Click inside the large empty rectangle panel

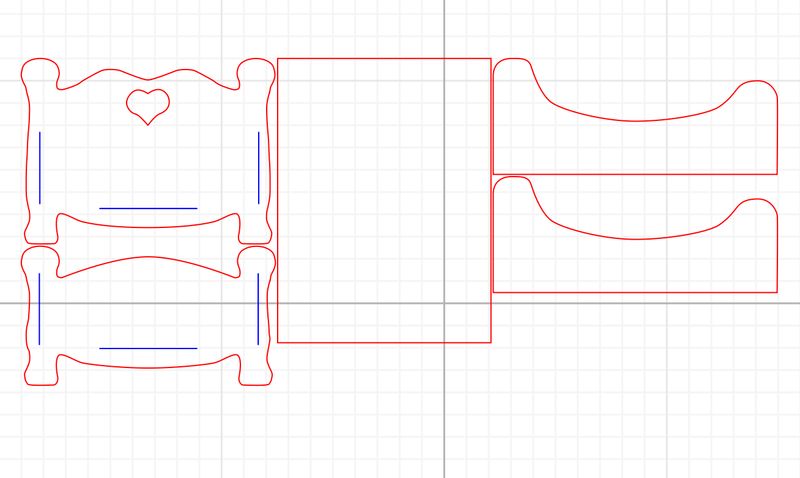coord(384,200)
